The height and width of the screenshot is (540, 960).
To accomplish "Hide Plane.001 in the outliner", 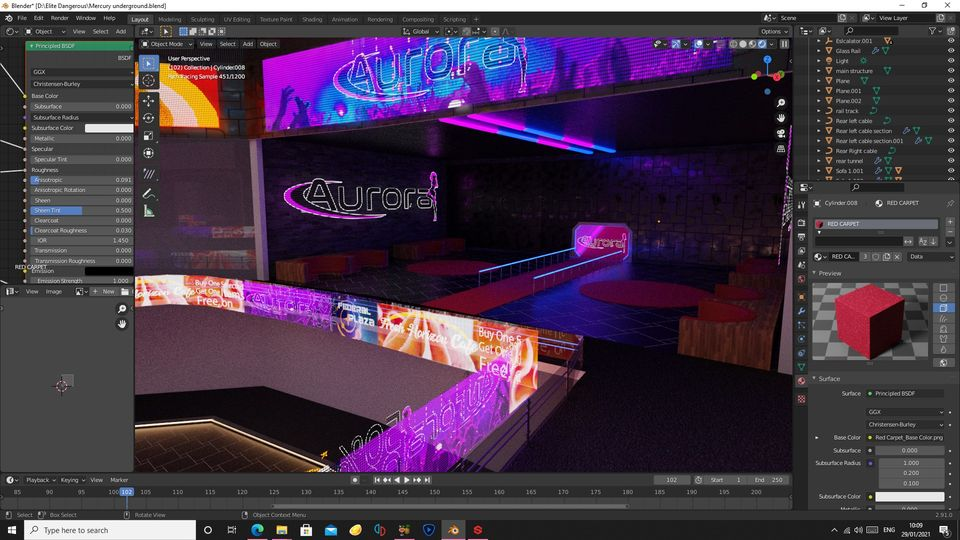I will 951,91.
